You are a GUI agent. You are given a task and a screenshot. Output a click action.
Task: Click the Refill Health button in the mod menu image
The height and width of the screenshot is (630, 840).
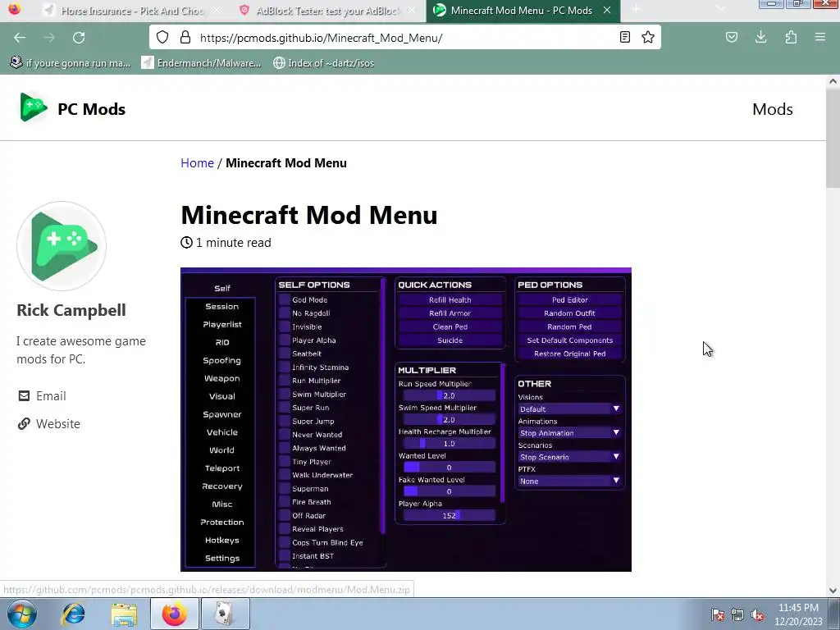tap(450, 299)
